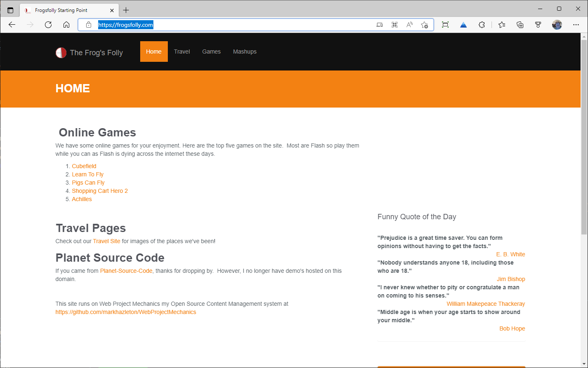
Task: Open the Read aloud icon
Action: click(409, 25)
